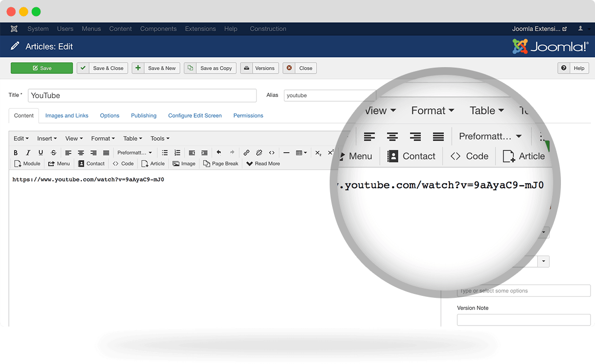Apply subscript formatting
This screenshot has height=364, width=595.
coord(318,153)
